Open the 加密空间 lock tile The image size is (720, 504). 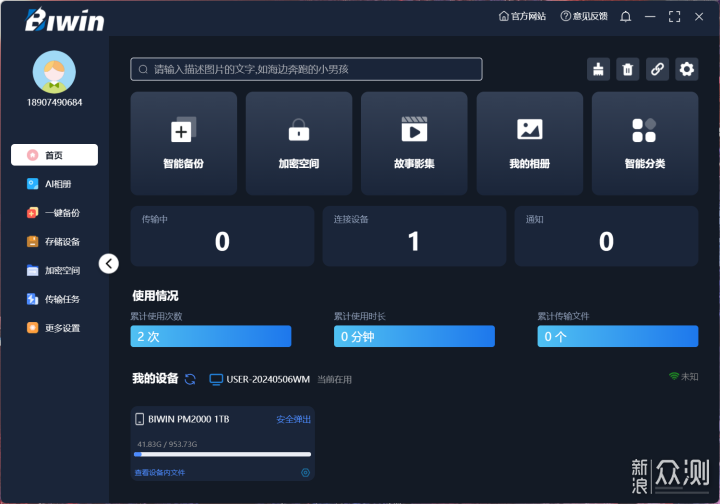[x=299, y=143]
